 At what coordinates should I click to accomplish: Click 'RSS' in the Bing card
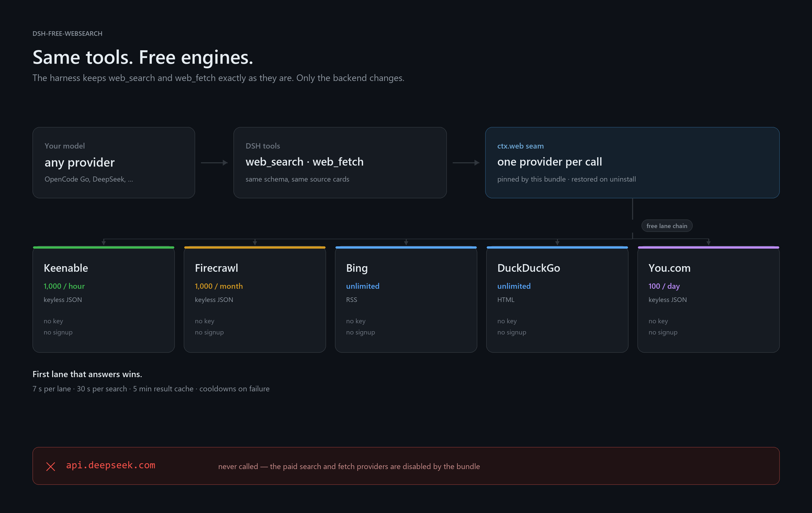pos(352,300)
